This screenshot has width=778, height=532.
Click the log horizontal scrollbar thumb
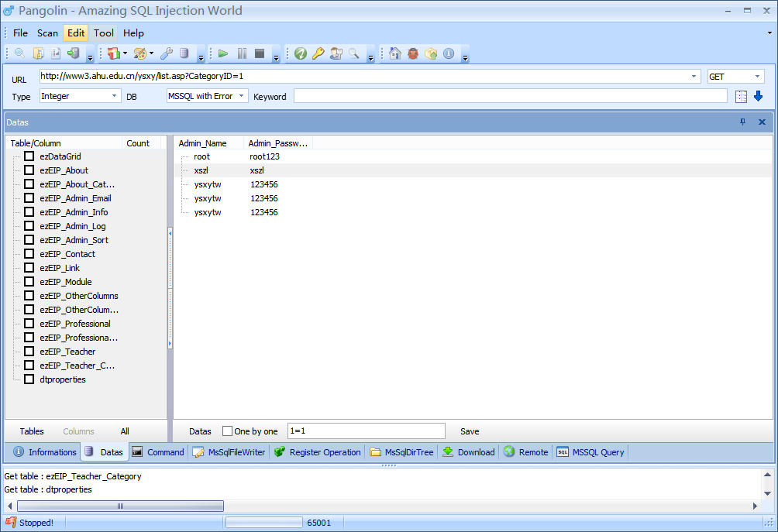(120, 506)
